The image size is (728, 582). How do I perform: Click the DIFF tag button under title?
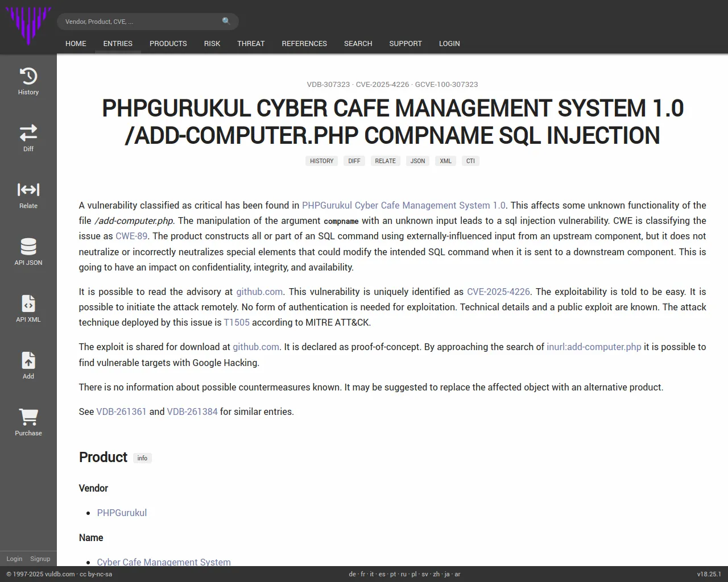pyautogui.click(x=354, y=161)
